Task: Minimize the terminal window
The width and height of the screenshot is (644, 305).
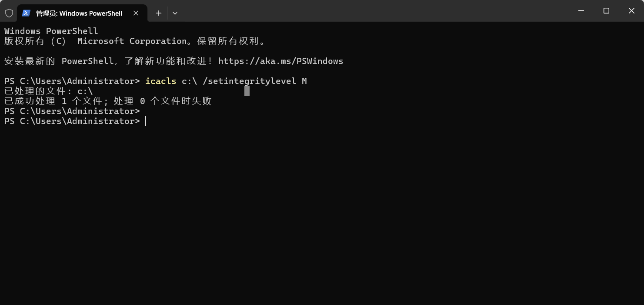Action: [x=581, y=10]
